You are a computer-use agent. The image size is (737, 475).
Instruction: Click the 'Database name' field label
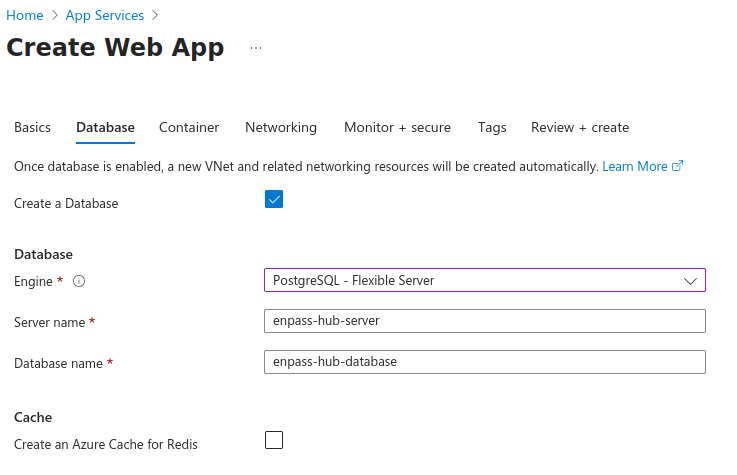[x=58, y=363]
